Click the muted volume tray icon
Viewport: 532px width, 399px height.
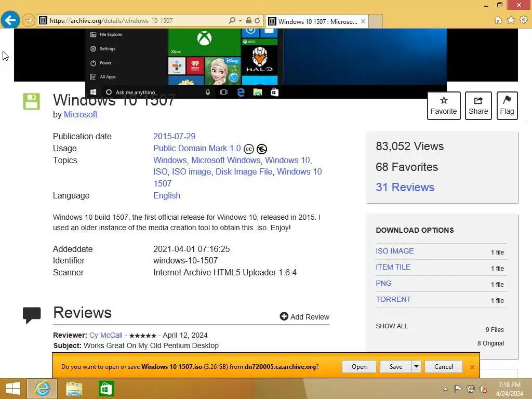(x=483, y=389)
